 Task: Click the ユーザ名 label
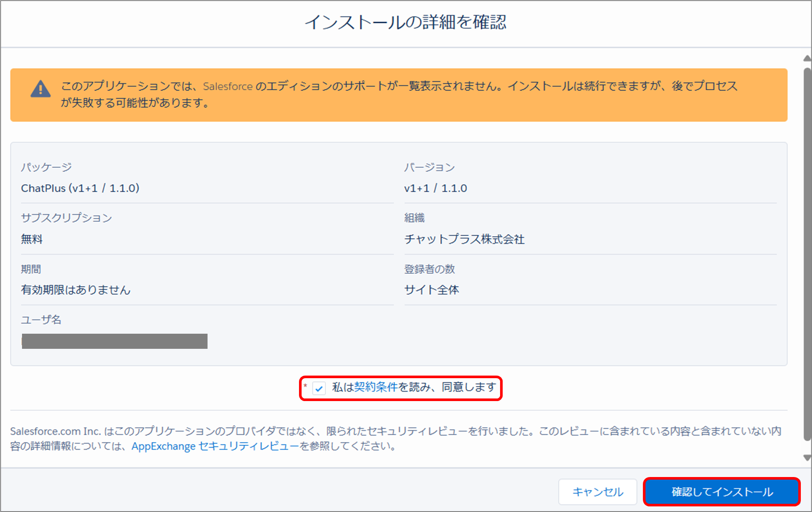tap(41, 319)
